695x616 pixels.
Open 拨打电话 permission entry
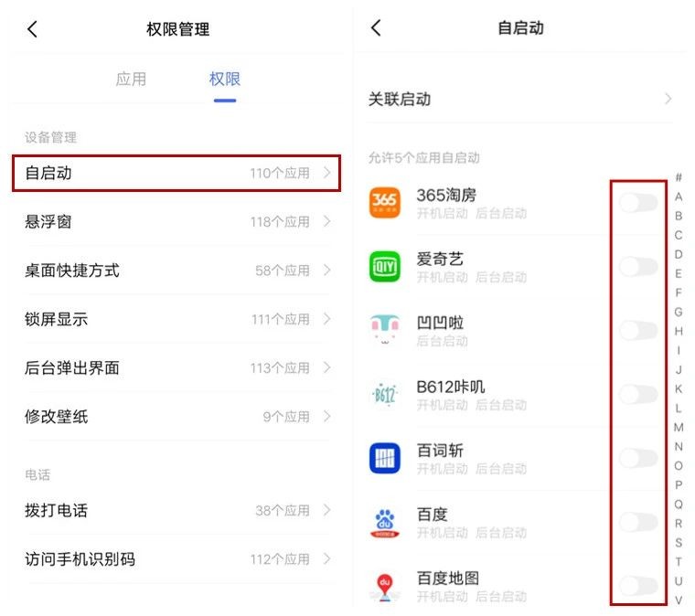[176, 511]
